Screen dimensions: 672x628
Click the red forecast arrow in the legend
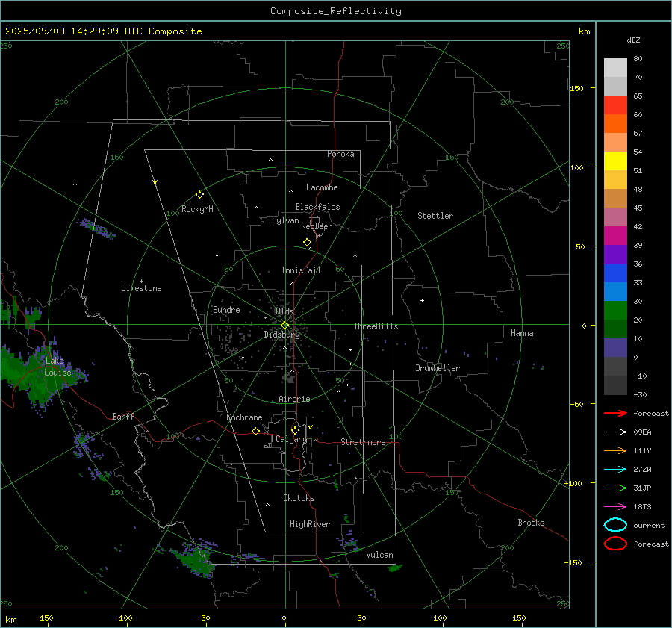coord(615,413)
